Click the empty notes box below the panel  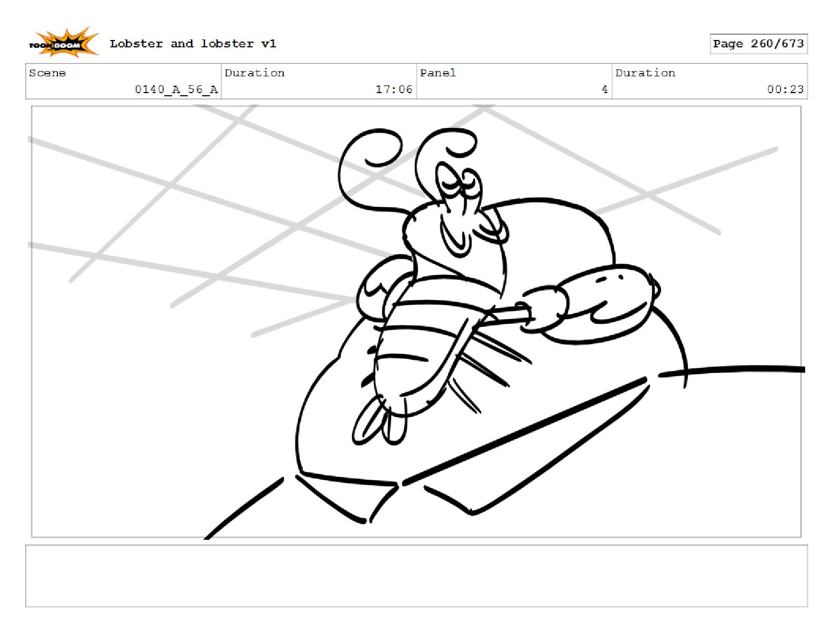click(416, 576)
